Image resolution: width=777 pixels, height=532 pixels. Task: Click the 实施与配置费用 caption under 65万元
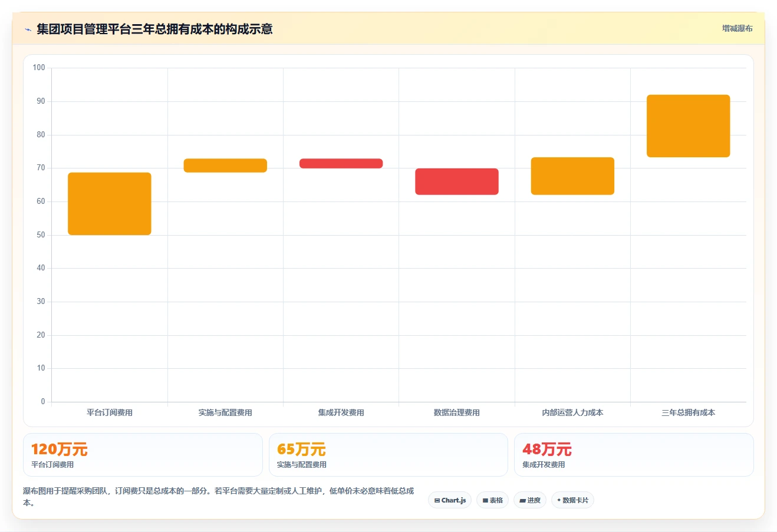coord(302,465)
